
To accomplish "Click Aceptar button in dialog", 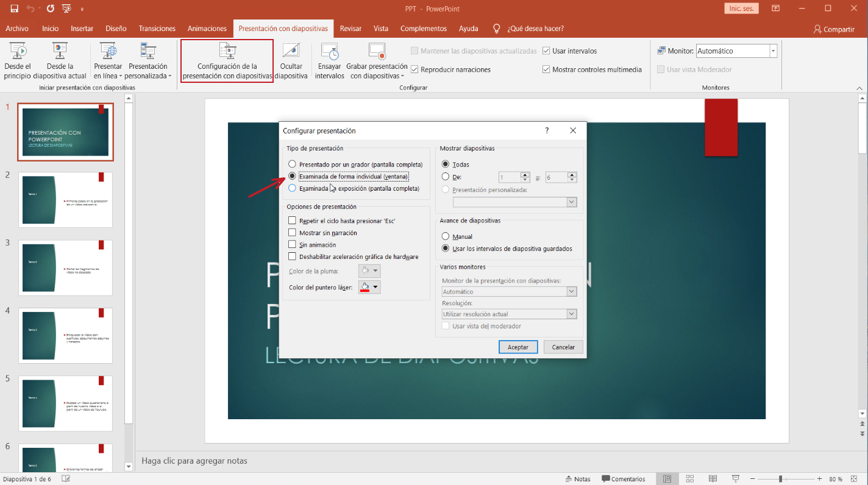I will point(518,347).
